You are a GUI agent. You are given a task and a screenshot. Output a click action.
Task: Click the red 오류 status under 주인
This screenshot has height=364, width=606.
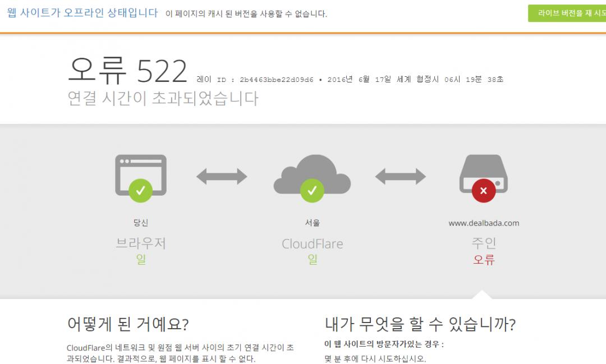(x=484, y=260)
